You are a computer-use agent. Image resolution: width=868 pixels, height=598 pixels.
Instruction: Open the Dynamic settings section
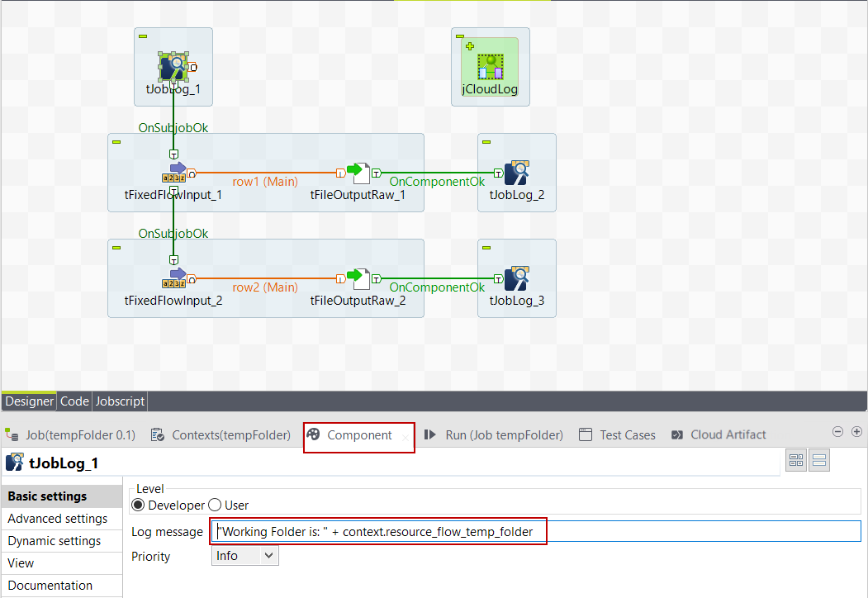tap(55, 541)
